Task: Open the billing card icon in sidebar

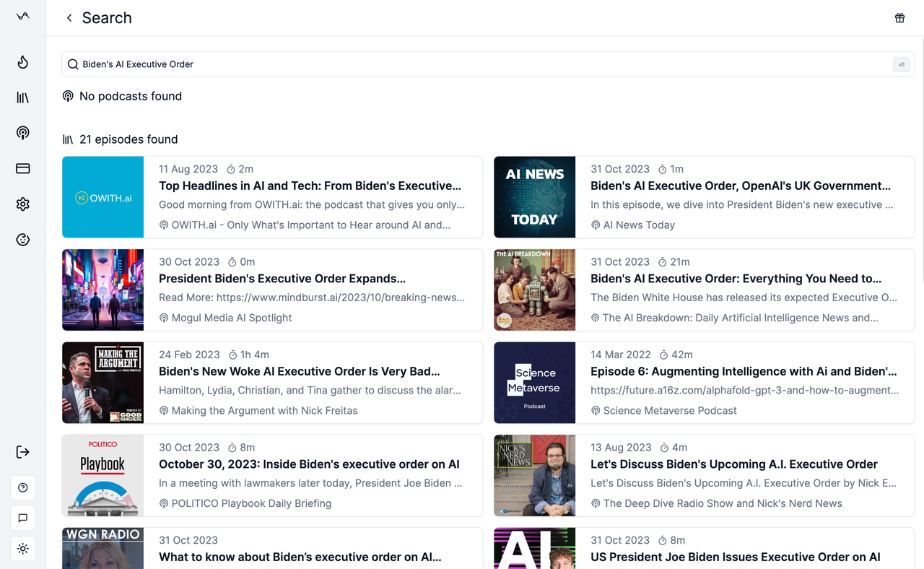Action: [x=23, y=168]
